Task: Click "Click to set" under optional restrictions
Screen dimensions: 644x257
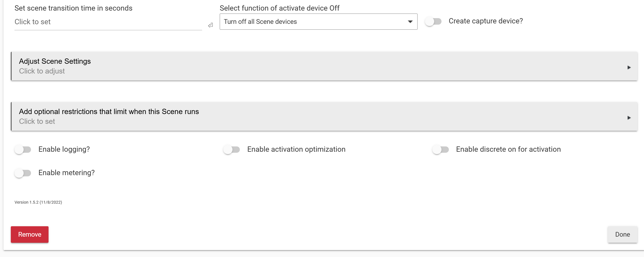Action: point(37,121)
